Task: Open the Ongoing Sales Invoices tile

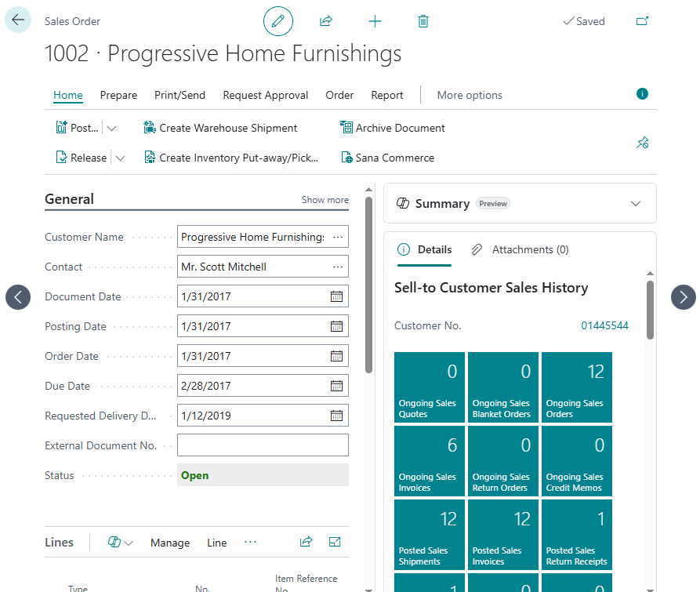Action: [x=429, y=462]
